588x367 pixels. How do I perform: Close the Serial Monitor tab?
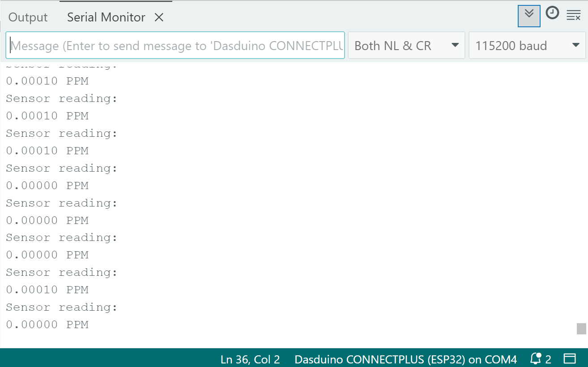click(x=159, y=17)
